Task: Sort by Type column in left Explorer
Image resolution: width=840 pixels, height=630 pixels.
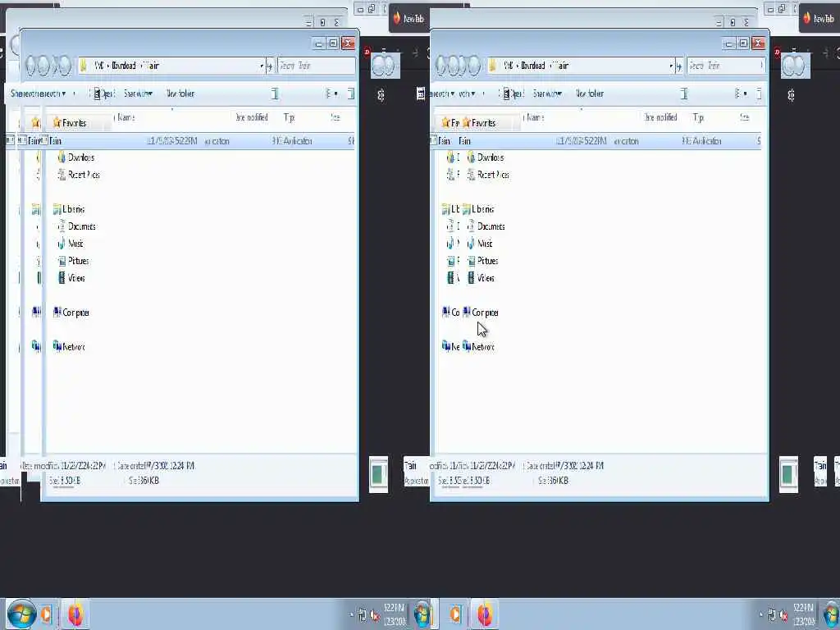Action: coord(290,117)
